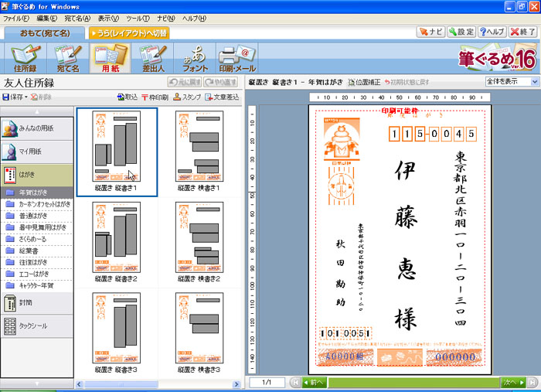This screenshot has width=541, height=392.
Task: Click the 印刷・メール print icon
Action: (238, 59)
